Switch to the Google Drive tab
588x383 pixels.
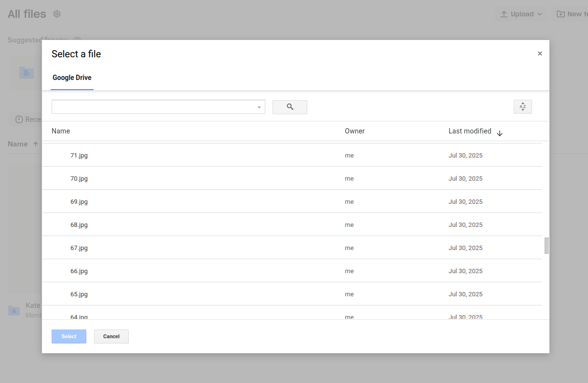[x=72, y=78]
